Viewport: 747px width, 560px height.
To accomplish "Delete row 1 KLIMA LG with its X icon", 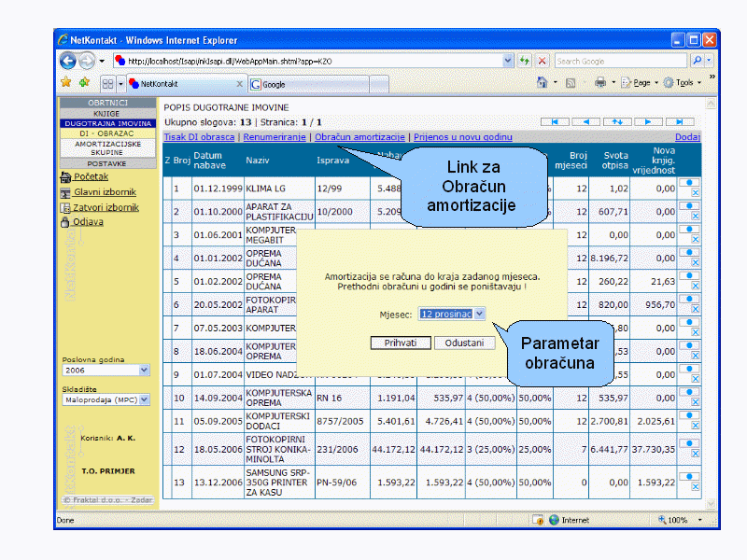I will pos(695,193).
